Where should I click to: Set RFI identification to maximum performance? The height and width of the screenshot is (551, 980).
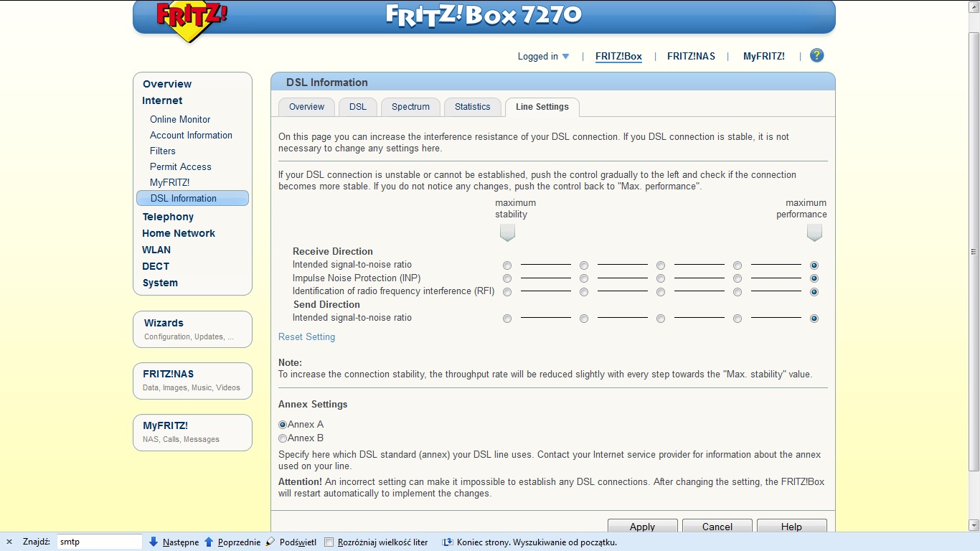[x=814, y=292]
